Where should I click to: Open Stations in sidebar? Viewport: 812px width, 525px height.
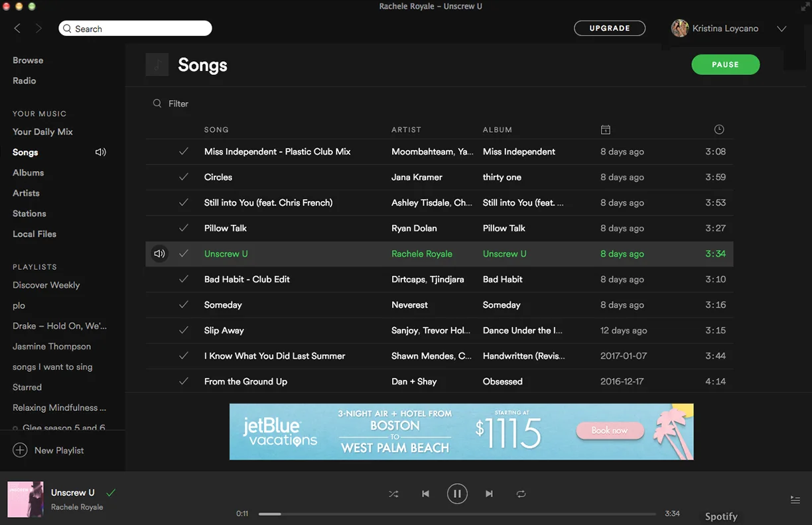click(29, 214)
